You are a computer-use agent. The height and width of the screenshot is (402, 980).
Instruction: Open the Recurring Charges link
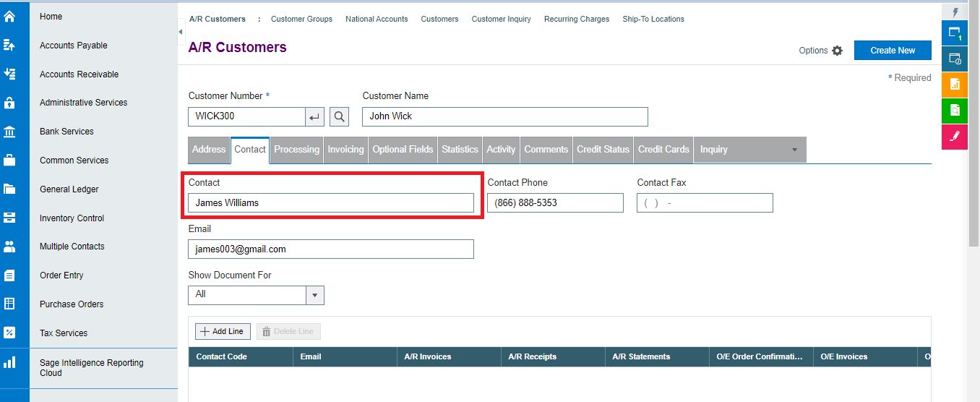click(577, 19)
